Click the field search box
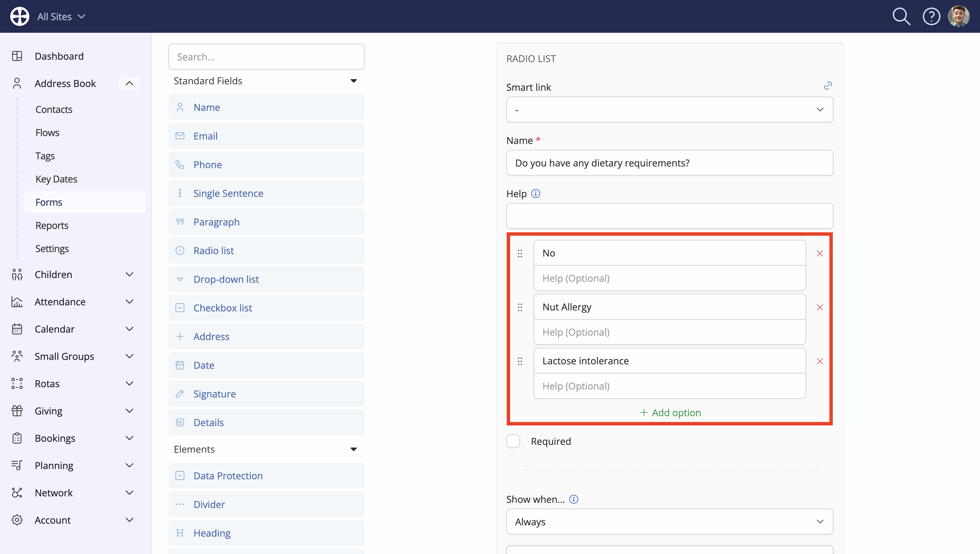The height and width of the screenshot is (554, 980). coord(266,57)
